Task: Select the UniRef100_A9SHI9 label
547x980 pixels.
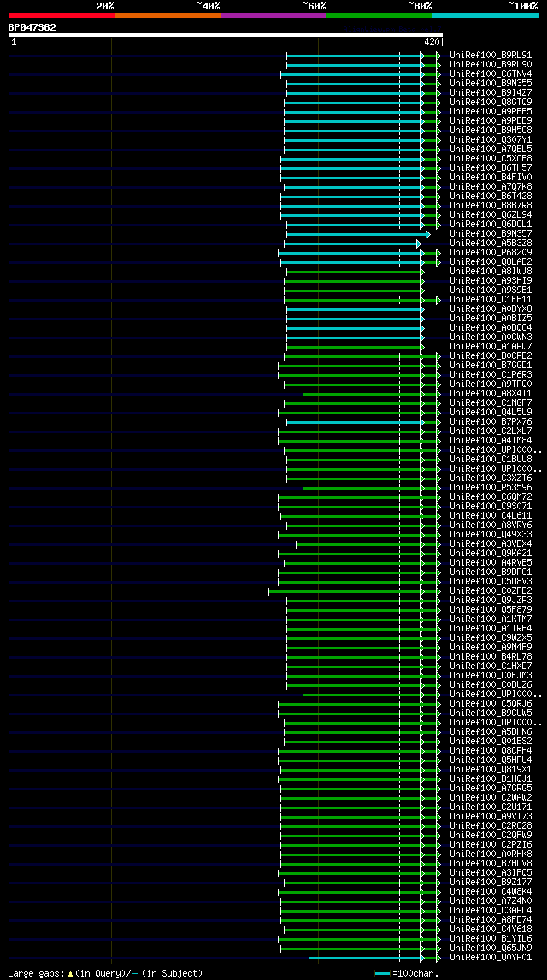Action: click(491, 280)
